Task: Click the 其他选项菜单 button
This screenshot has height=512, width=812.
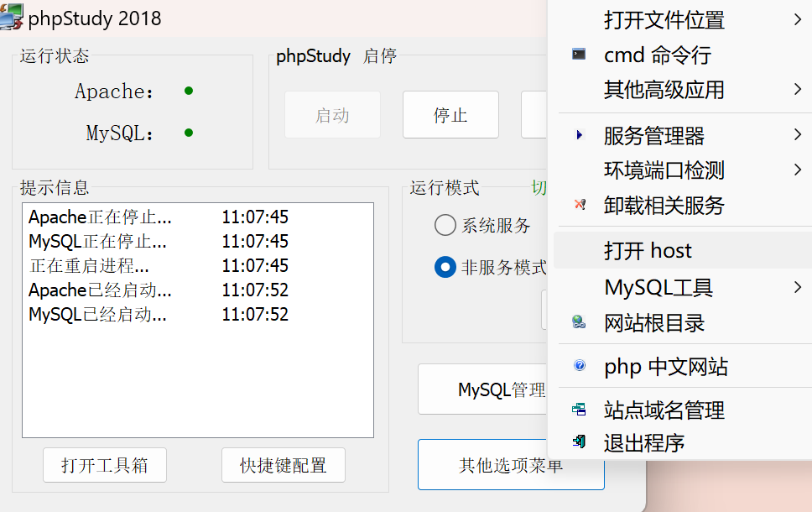Action: pyautogui.click(x=511, y=465)
